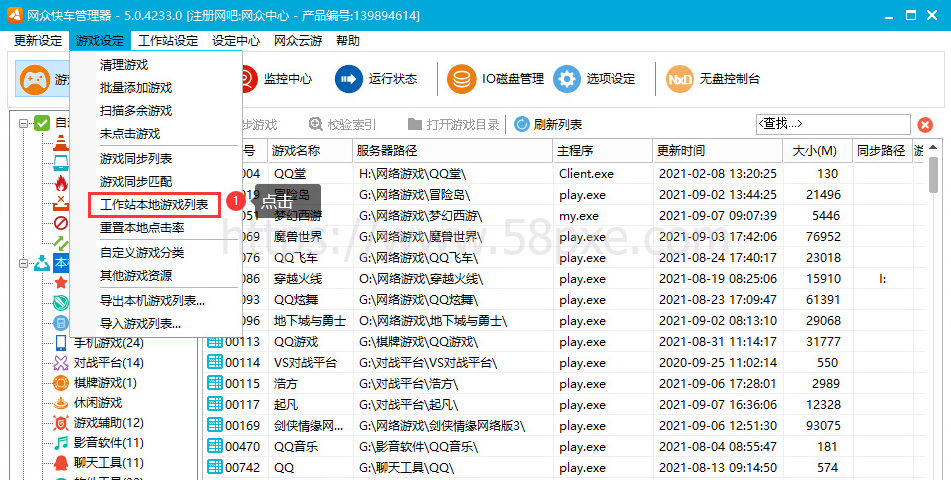Open the 网众云游 menu

298,41
